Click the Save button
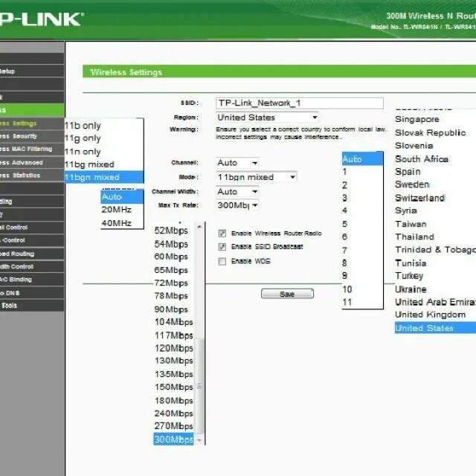The image size is (476, 476). pyautogui.click(x=287, y=294)
